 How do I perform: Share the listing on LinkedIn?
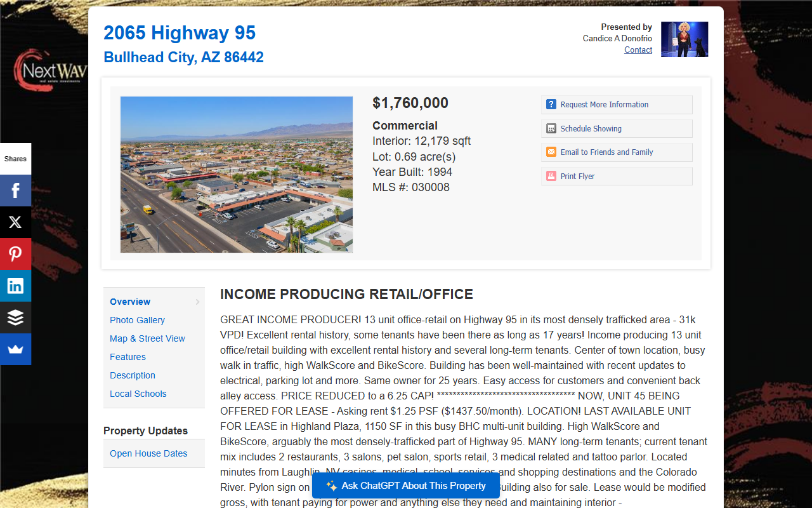[x=15, y=286]
